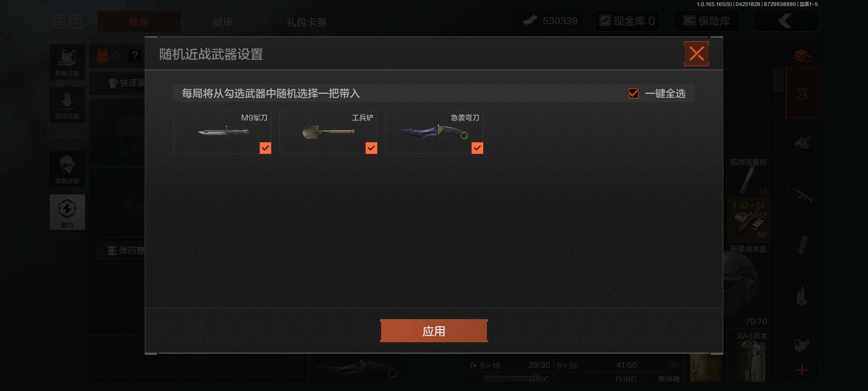868x391 pixels.
Task: Click the rifle category icon in right sidebar
Action: 802,194
